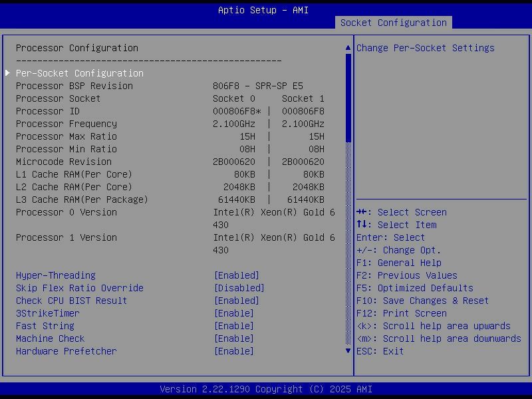This screenshot has height=399, width=532.
Task: Click the Per-Socket Configuration arrow marker
Action: tap(7, 73)
